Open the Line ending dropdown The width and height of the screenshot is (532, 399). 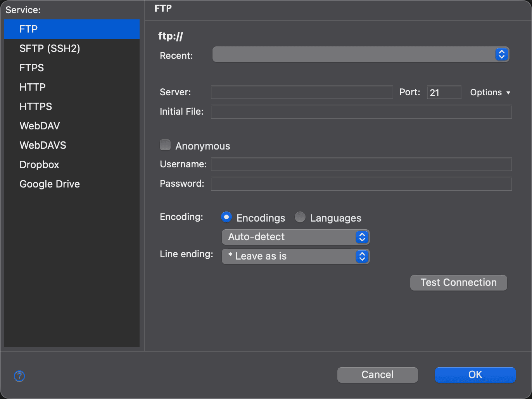(x=295, y=256)
